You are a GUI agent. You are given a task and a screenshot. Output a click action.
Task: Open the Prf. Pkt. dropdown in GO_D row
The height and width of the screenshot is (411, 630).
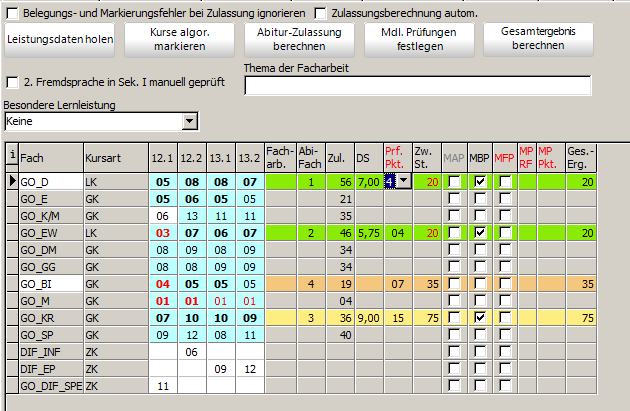click(404, 182)
